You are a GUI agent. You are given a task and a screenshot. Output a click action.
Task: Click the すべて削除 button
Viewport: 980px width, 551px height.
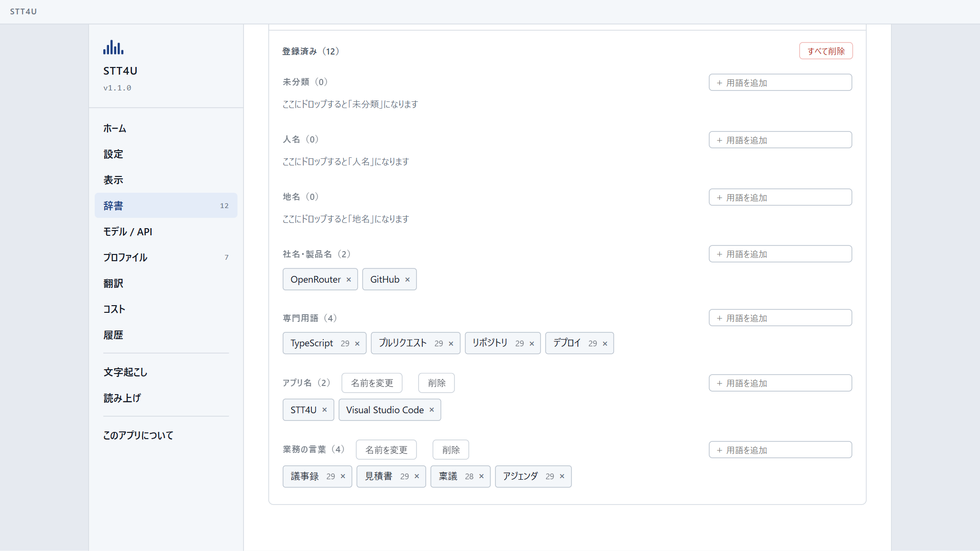pyautogui.click(x=826, y=51)
